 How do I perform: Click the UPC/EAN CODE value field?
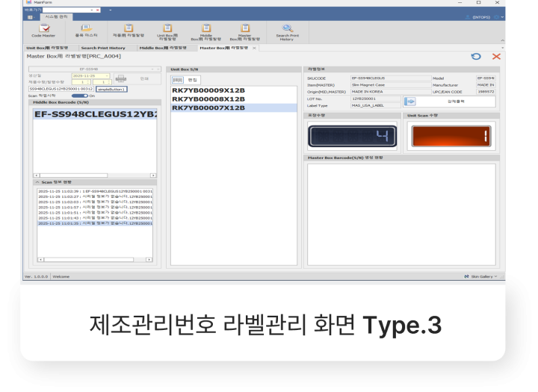coord(486,92)
